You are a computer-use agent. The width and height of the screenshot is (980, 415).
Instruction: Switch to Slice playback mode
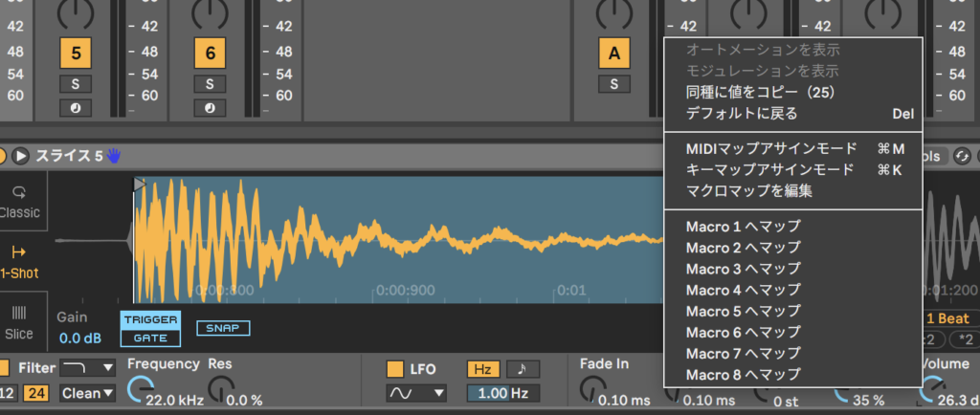19,321
